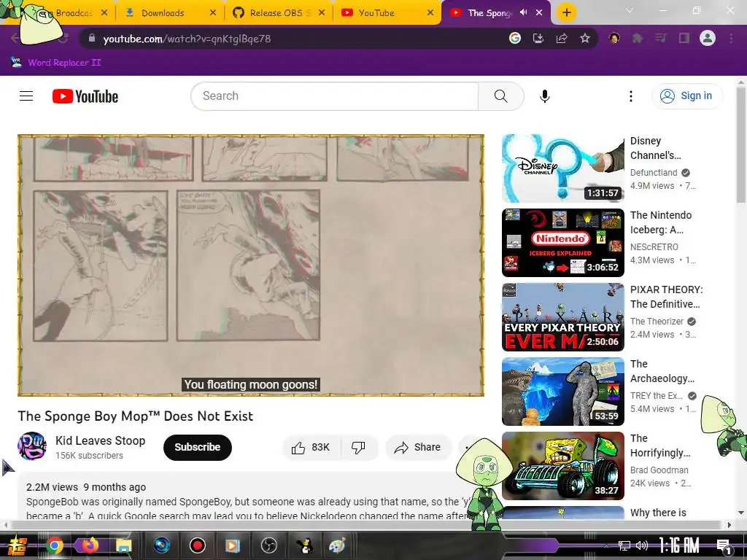Dislike the video with thumbs down
The width and height of the screenshot is (747, 560).
pyautogui.click(x=358, y=447)
